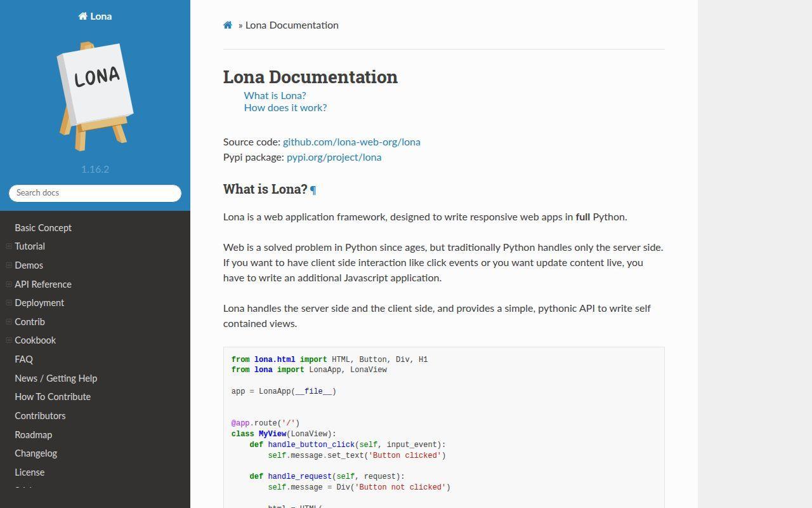812x508 pixels.
Task: Click the version number 1.16.2 text
Action: pyautogui.click(x=95, y=170)
